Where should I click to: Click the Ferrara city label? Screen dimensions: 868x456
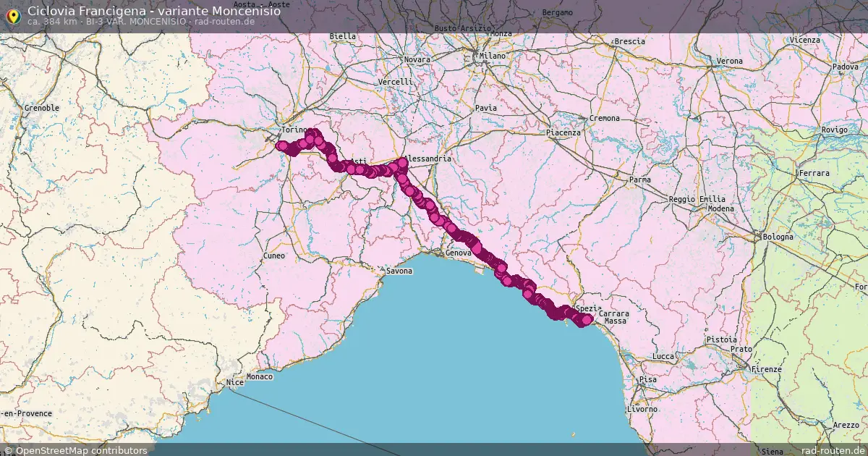(814, 174)
